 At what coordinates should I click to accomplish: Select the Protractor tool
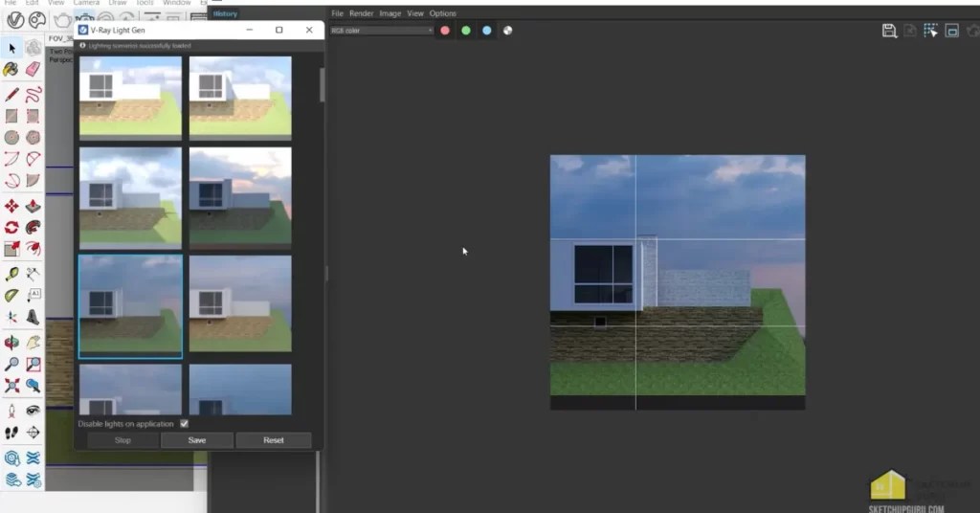coord(11,296)
